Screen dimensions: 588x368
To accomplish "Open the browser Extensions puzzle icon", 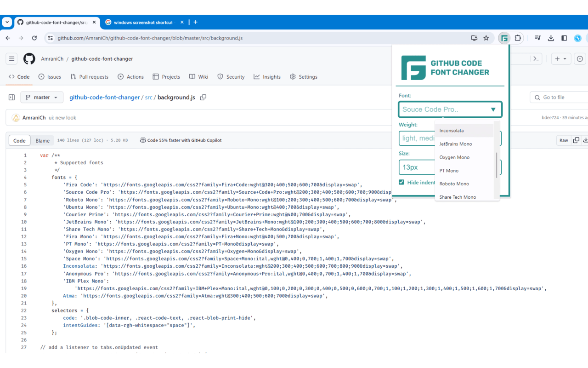I will point(518,38).
